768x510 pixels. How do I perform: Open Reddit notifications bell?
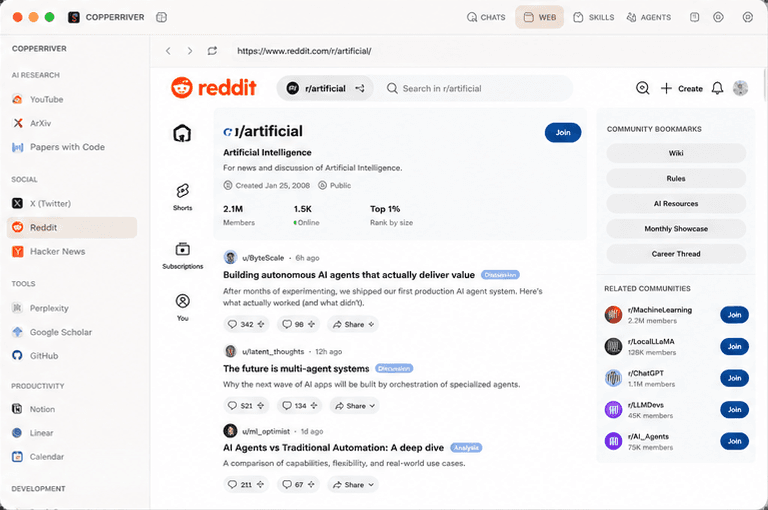(x=717, y=89)
